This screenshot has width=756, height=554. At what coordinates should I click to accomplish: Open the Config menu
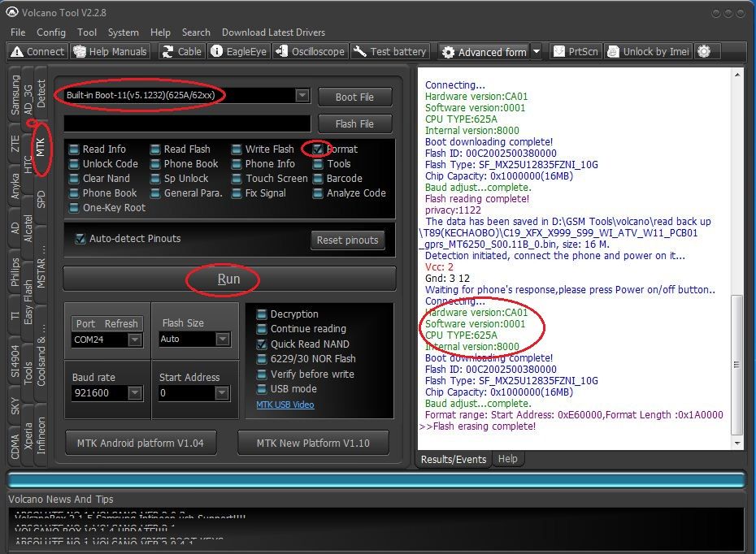click(51, 32)
